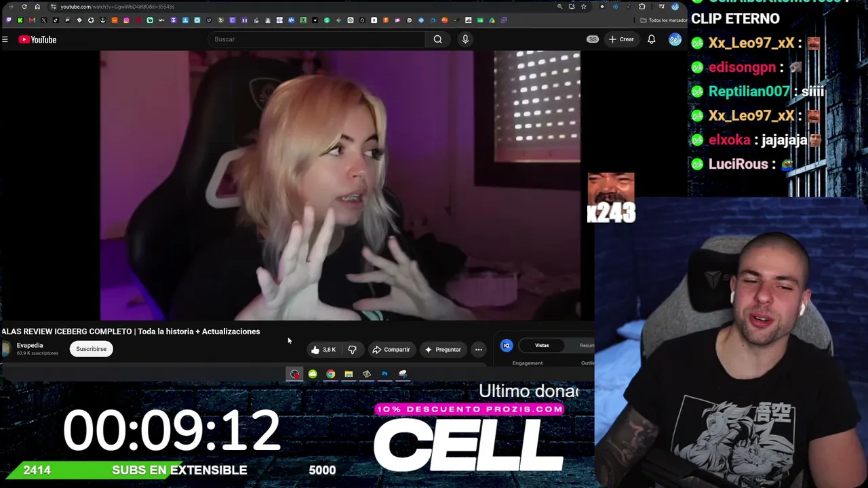Start voice search with the microphone
Screen dimensions: 868x488
[465, 39]
